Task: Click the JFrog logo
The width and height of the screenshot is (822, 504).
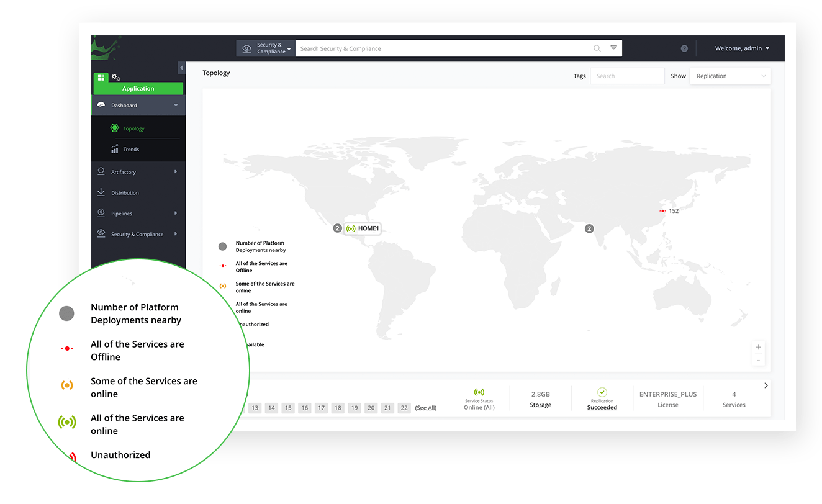Action: pos(106,48)
